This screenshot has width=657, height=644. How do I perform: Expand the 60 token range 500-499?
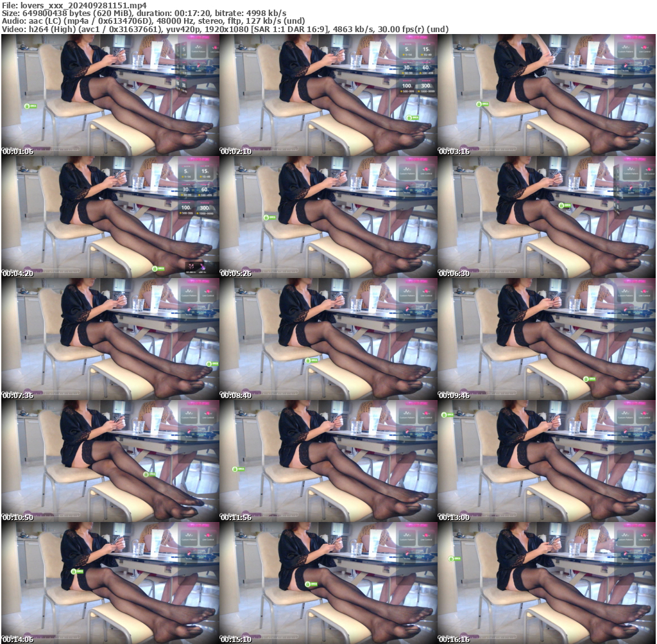click(x=425, y=73)
